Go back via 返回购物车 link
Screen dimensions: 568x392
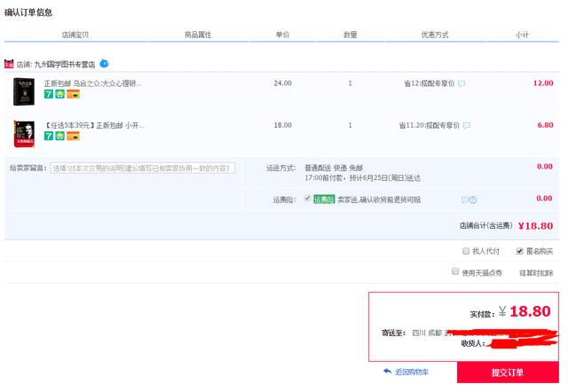412,372
